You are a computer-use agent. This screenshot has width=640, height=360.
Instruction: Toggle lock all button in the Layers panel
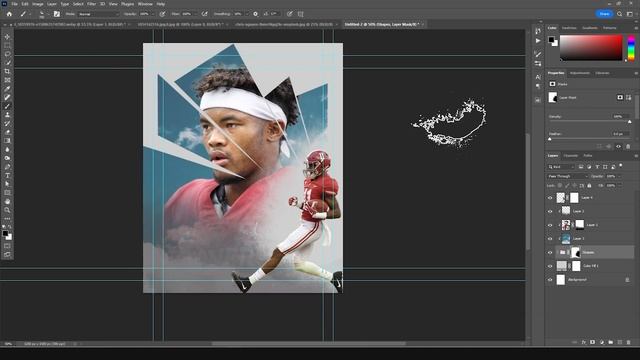click(589, 186)
